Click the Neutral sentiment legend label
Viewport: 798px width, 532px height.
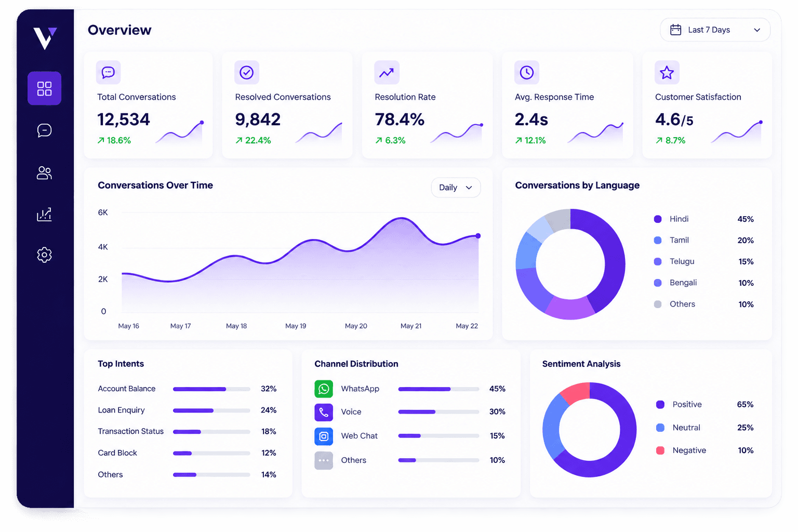686,428
